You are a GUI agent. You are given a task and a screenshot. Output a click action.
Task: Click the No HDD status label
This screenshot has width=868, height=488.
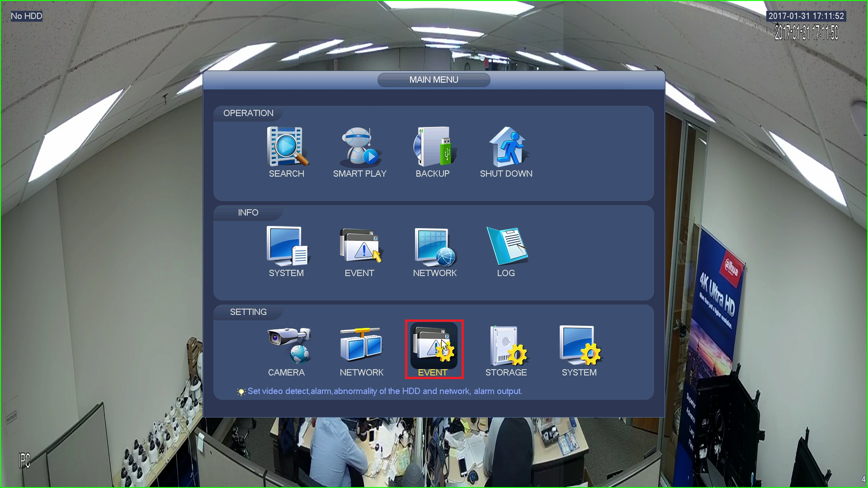coord(27,16)
